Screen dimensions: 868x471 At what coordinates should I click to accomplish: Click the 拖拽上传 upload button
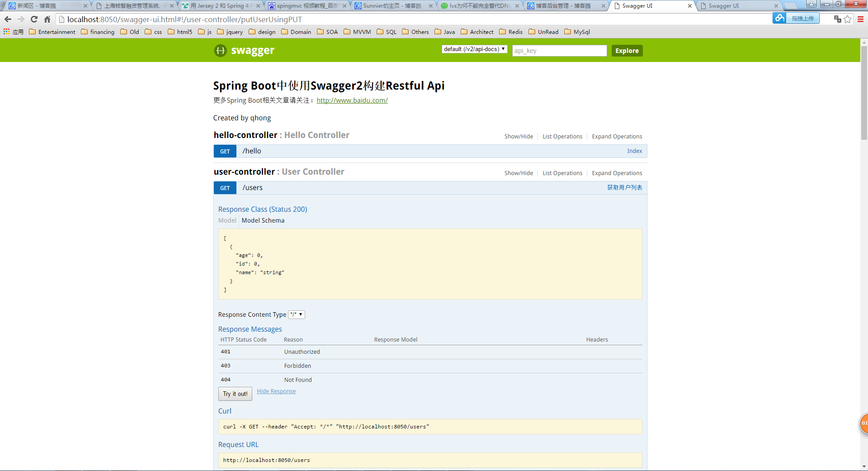click(x=802, y=18)
